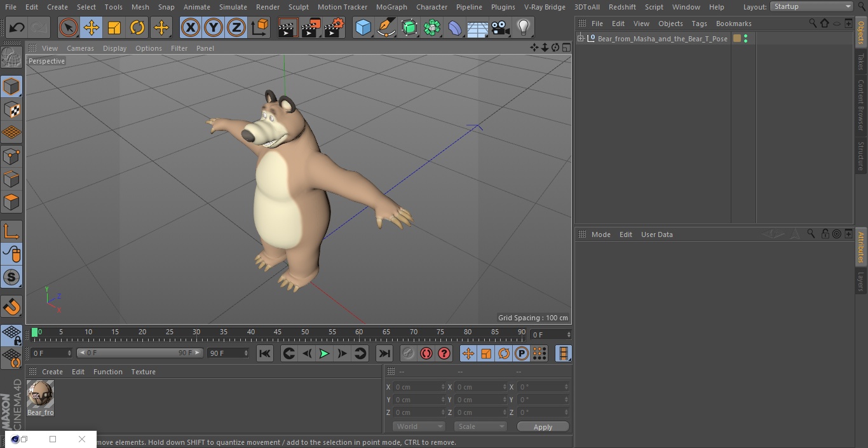868x448 pixels.
Task: Select the Rotate tool
Action: [x=137, y=27]
